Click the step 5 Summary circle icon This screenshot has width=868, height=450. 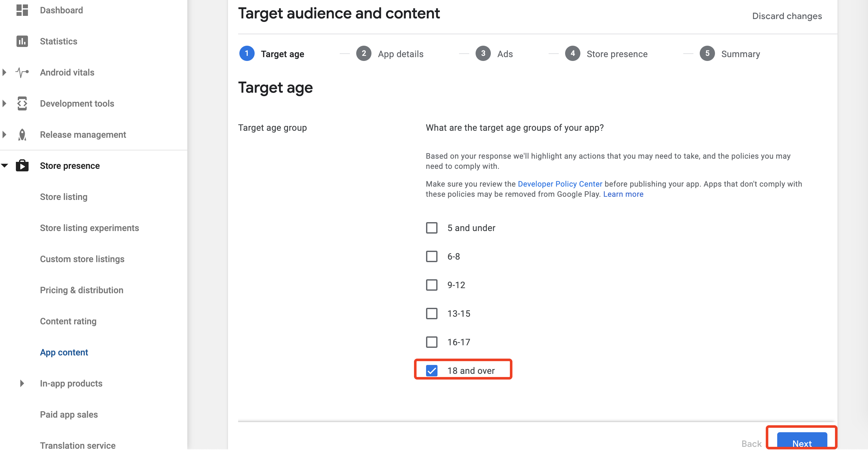tap(708, 54)
